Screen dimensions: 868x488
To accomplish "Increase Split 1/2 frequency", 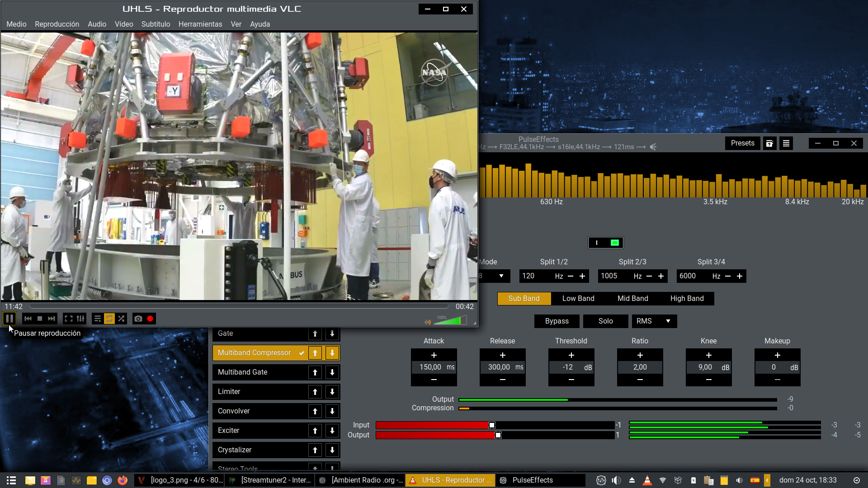I will click(x=582, y=276).
